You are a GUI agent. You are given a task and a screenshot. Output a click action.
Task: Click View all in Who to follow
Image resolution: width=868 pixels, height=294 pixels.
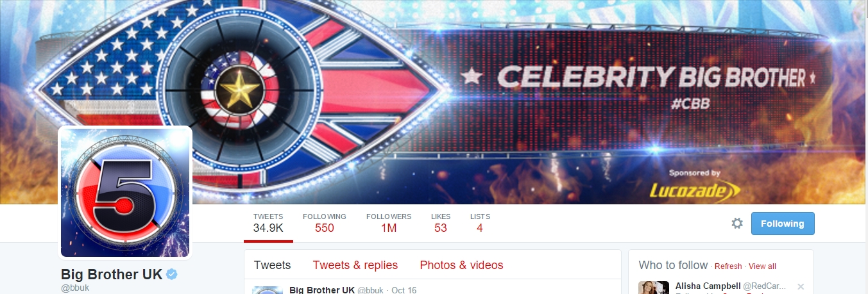coord(762,266)
